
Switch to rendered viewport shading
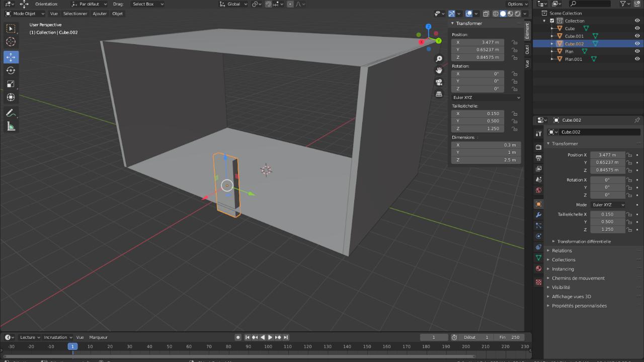click(x=518, y=14)
